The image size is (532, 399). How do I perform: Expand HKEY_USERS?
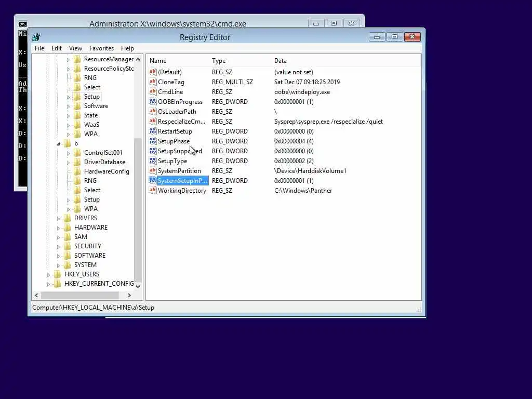point(48,274)
